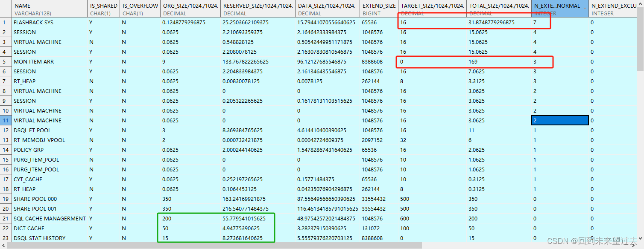Click the N_EXTEND_EXCLU column header
The image size is (644, 249).
[x=613, y=9]
